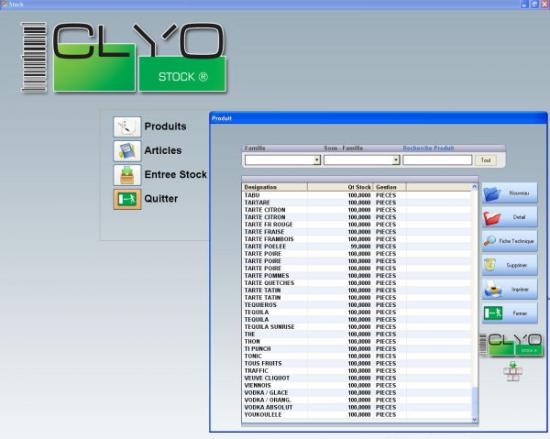Image resolution: width=550 pixels, height=439 pixels.
Task: Click the list scrollbar down arrow
Action: [x=475, y=420]
